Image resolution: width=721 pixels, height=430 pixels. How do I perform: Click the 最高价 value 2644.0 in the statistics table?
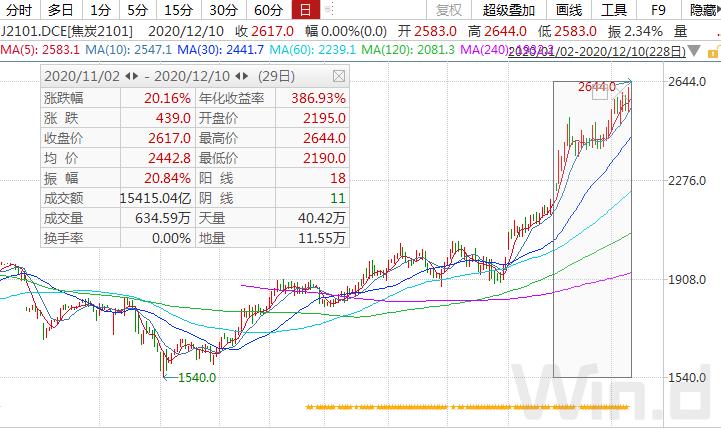(324, 138)
